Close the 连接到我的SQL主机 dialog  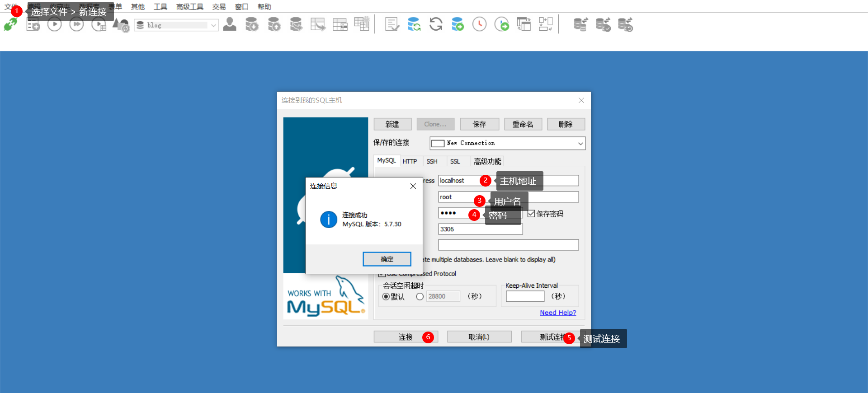pos(581,100)
